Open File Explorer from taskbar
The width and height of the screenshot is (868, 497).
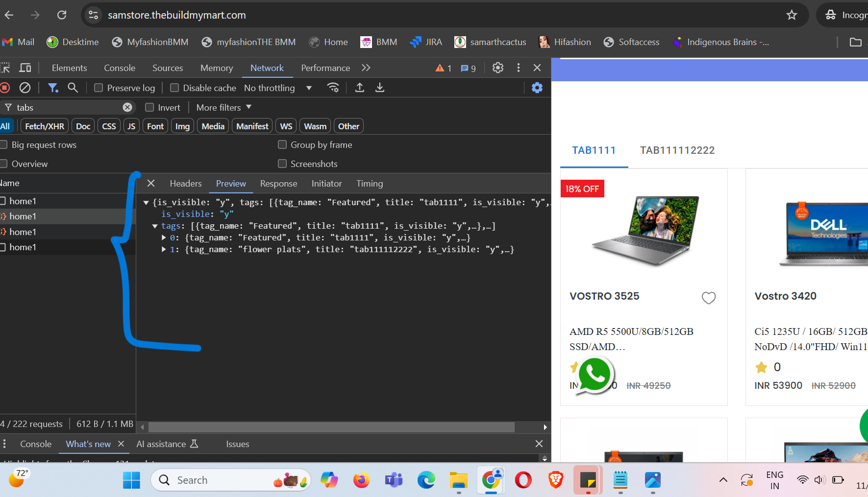[x=459, y=480]
